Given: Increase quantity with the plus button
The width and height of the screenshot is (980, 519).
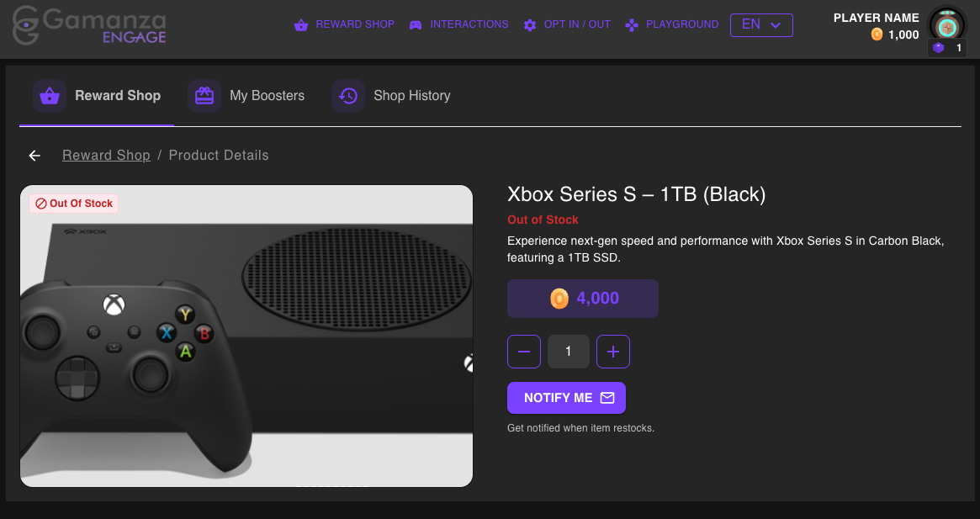Looking at the screenshot, I should click(x=613, y=352).
